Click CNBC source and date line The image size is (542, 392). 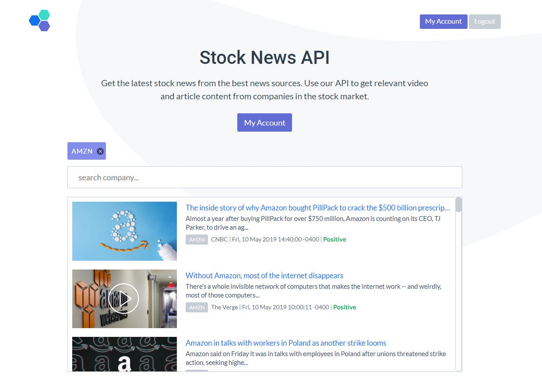[265, 239]
